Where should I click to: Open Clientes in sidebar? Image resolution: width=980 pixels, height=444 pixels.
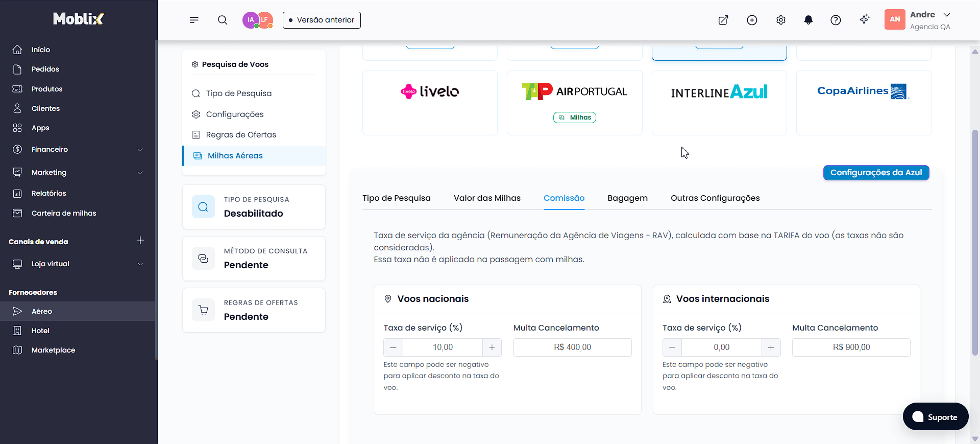point(45,108)
